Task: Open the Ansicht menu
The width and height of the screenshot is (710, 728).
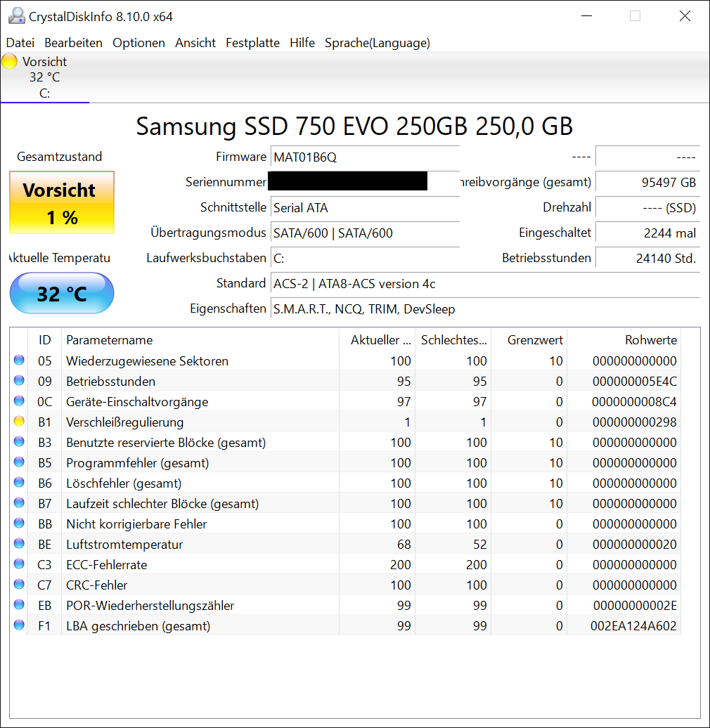Action: [x=195, y=43]
